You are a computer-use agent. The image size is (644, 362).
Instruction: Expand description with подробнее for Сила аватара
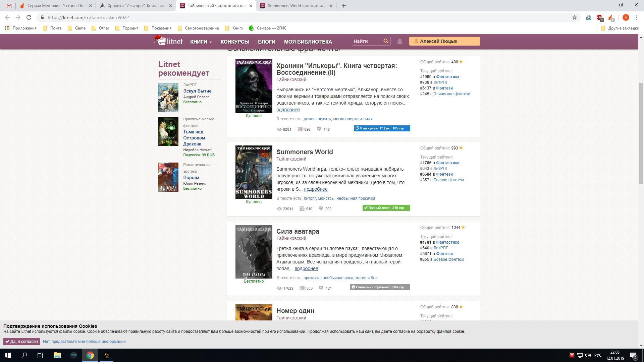point(306,268)
